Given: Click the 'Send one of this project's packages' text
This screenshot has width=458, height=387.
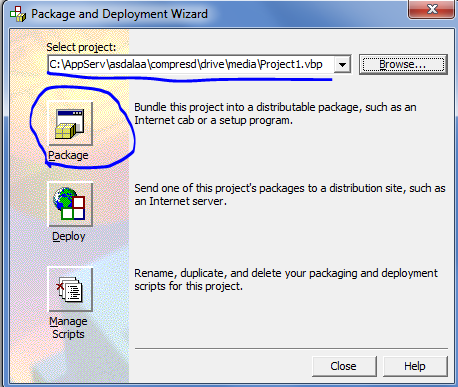Looking at the screenshot, I should coord(290,195).
